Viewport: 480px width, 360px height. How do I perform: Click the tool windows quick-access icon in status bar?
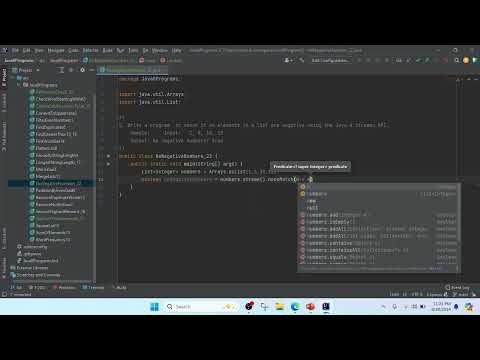point(4,294)
